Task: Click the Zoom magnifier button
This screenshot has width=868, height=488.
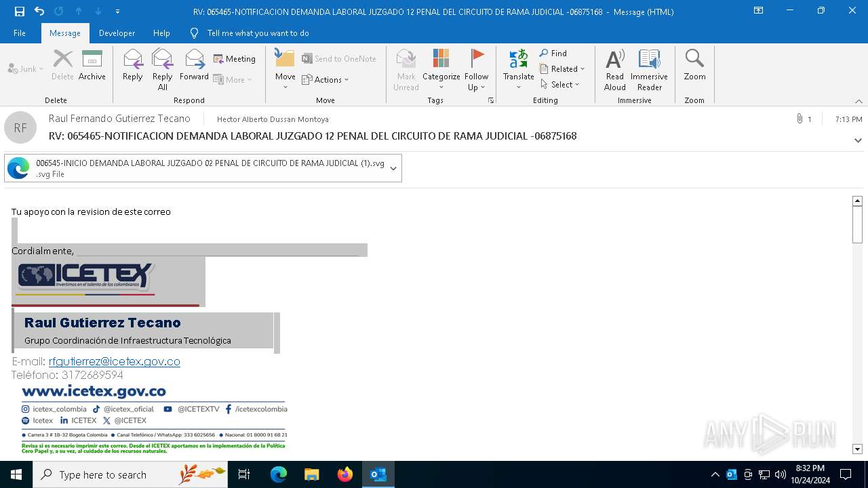Action: (x=694, y=65)
